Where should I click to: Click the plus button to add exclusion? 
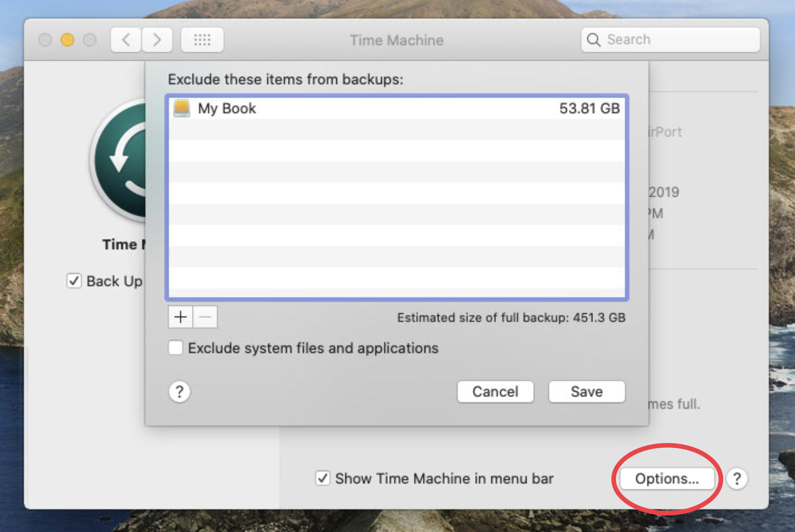180,317
